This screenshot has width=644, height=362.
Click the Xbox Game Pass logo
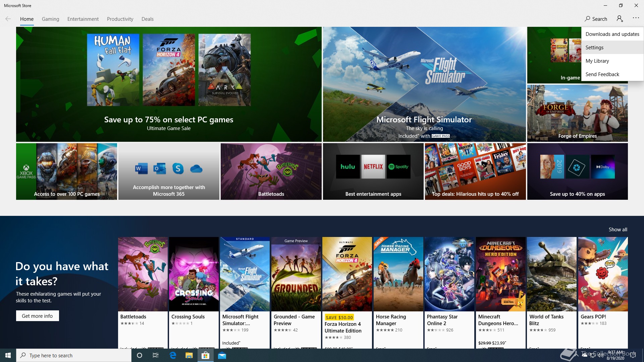[x=26, y=172]
